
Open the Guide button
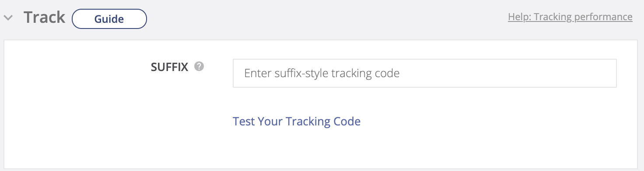[x=109, y=19]
